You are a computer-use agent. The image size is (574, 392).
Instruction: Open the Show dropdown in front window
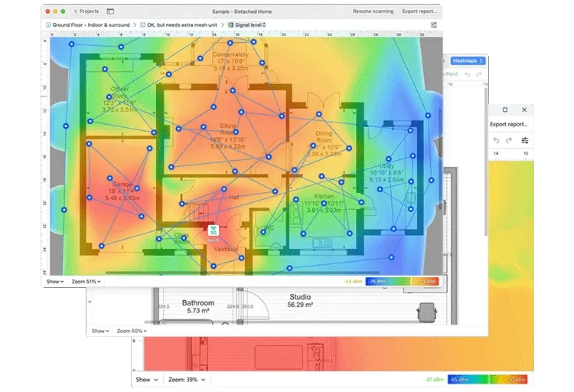[x=55, y=281]
